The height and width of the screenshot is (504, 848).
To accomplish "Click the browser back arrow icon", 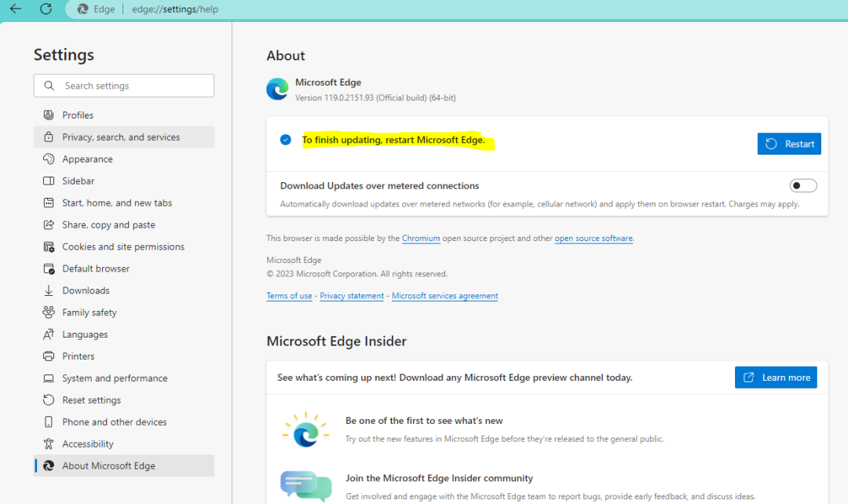I will tap(16, 9).
